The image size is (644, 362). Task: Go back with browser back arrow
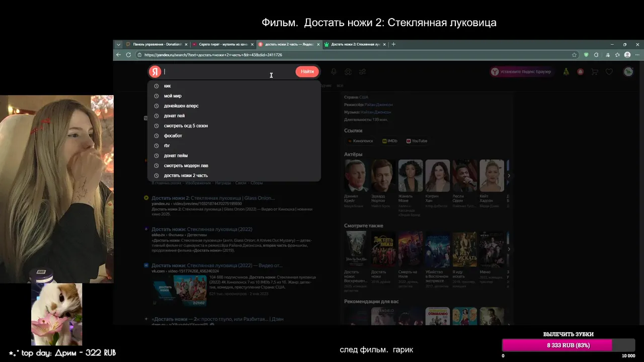coord(119,55)
